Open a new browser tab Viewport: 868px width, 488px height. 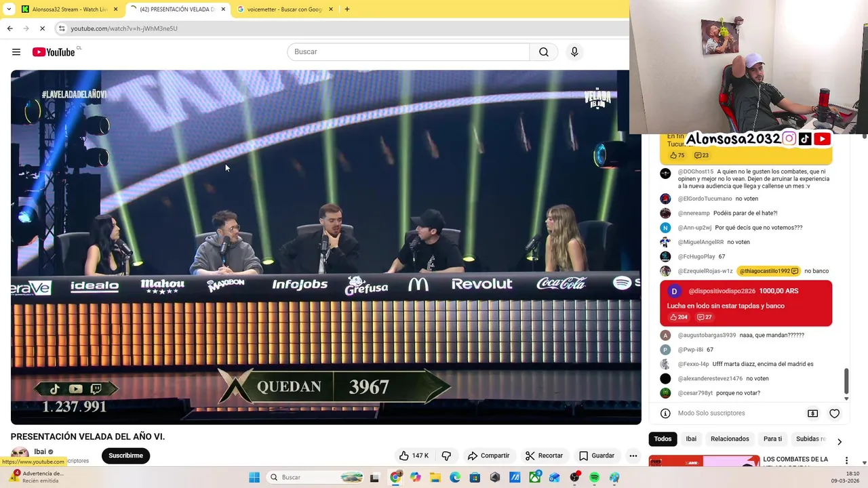coord(347,9)
